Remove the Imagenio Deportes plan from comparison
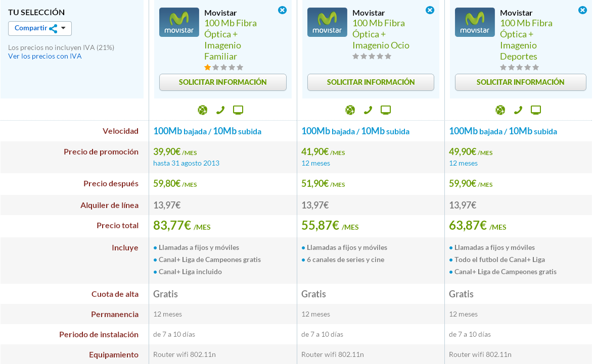Image resolution: width=594 pixels, height=364 pixels. click(x=583, y=10)
